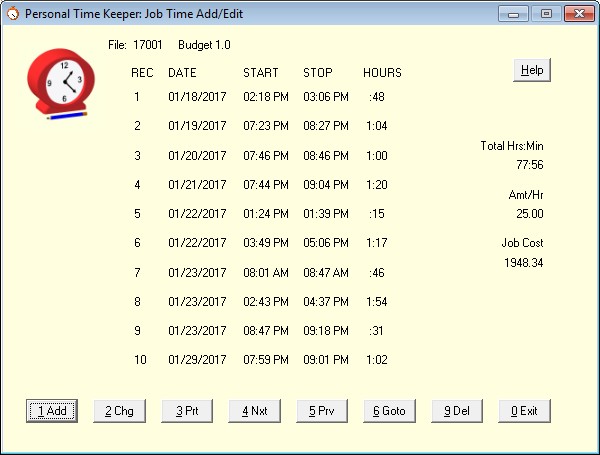
Task: Click the Total Hrs:Min label
Action: (512, 146)
